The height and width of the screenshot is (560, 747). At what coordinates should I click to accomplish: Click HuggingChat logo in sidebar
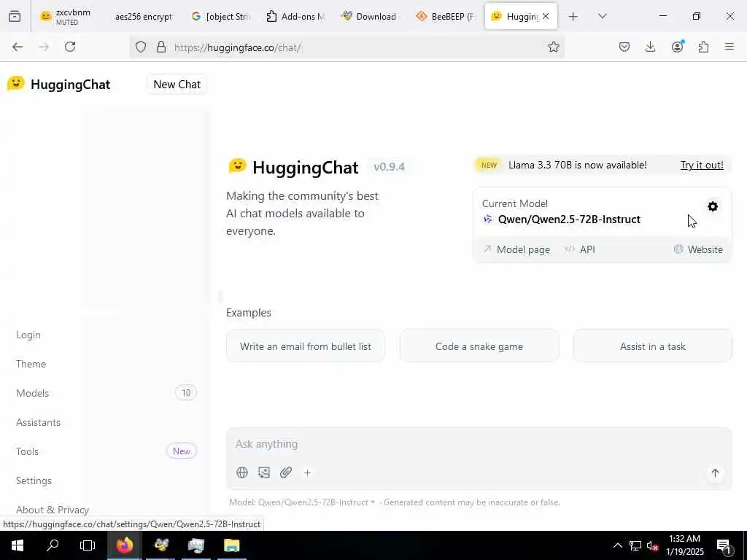coord(58,85)
